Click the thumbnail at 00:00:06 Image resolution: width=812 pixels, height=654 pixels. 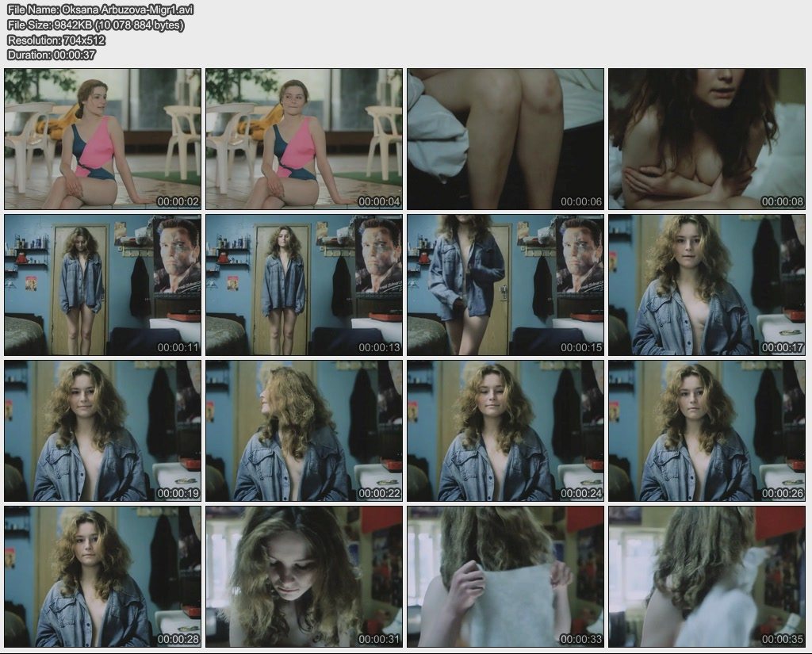[506, 139]
